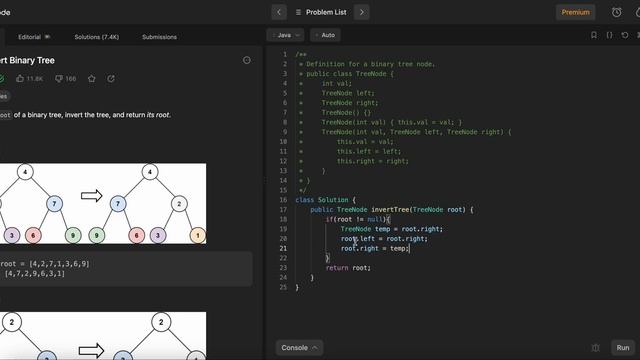Click the invertTree method signature line
Screen dimensions: 640x360
[x=391, y=210]
